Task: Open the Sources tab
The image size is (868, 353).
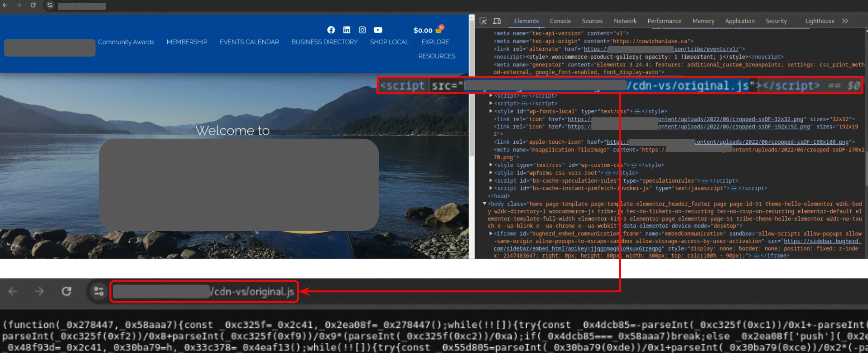Action: pos(592,21)
